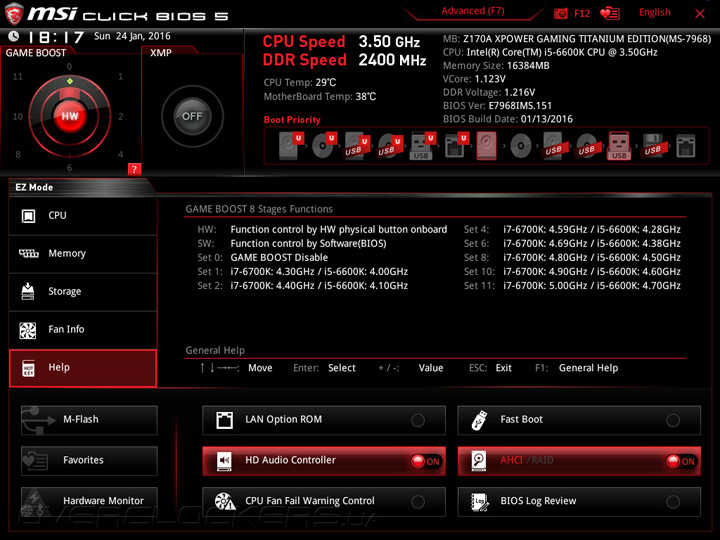Toggle the Game Boost HW knob

pos(70,116)
